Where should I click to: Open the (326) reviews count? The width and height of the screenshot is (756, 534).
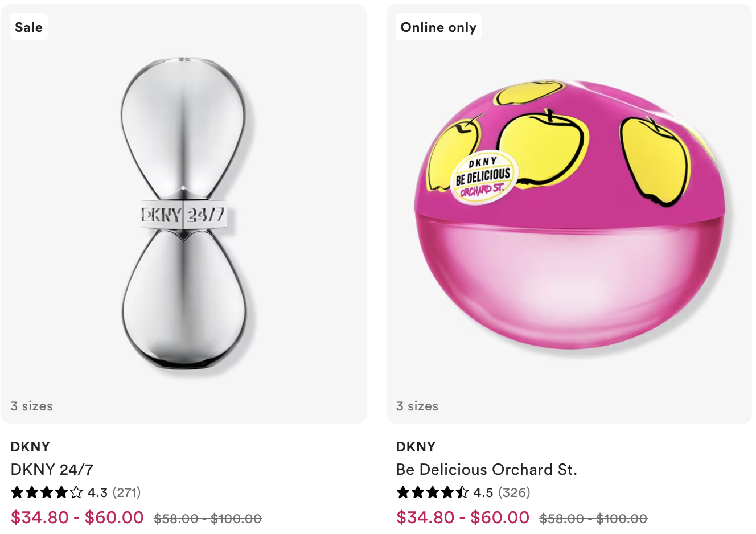tap(514, 492)
